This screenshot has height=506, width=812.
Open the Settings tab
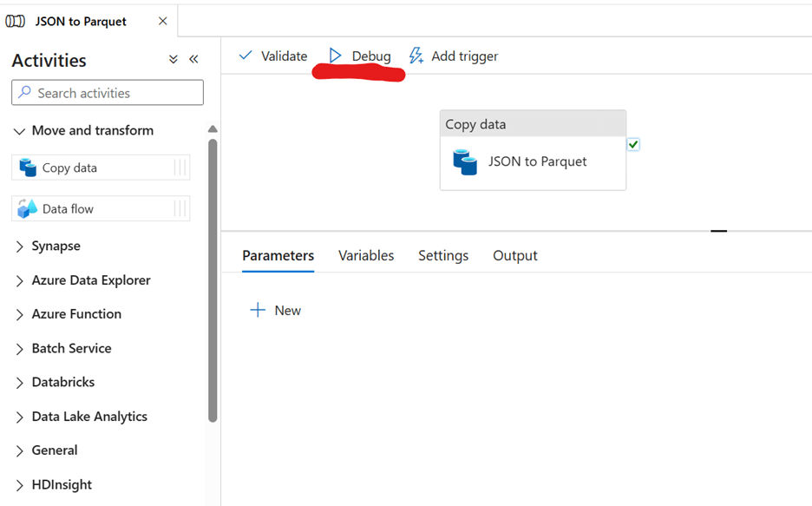tap(442, 255)
